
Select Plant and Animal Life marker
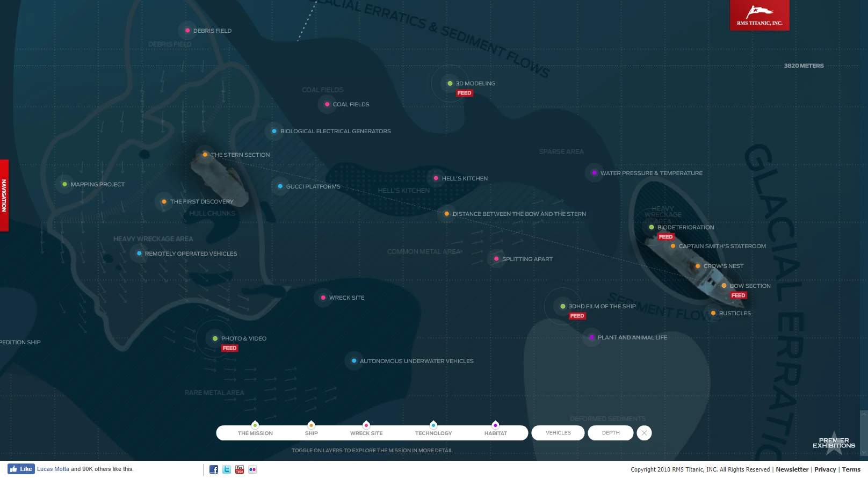(x=591, y=337)
